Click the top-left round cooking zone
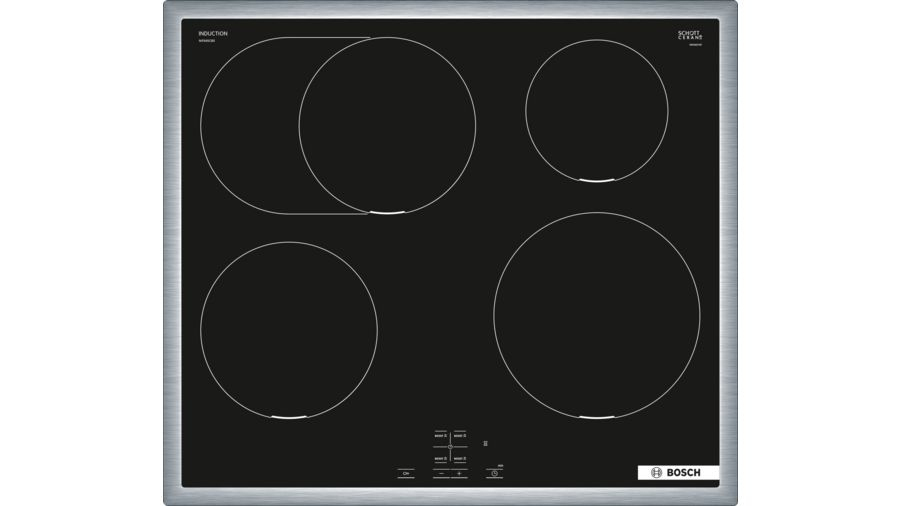The width and height of the screenshot is (900, 506). (x=387, y=126)
